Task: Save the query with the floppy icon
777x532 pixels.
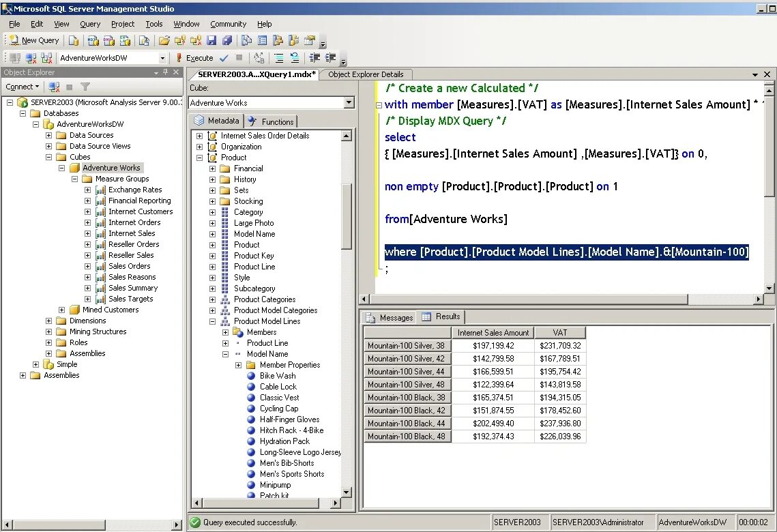Action: tap(211, 41)
